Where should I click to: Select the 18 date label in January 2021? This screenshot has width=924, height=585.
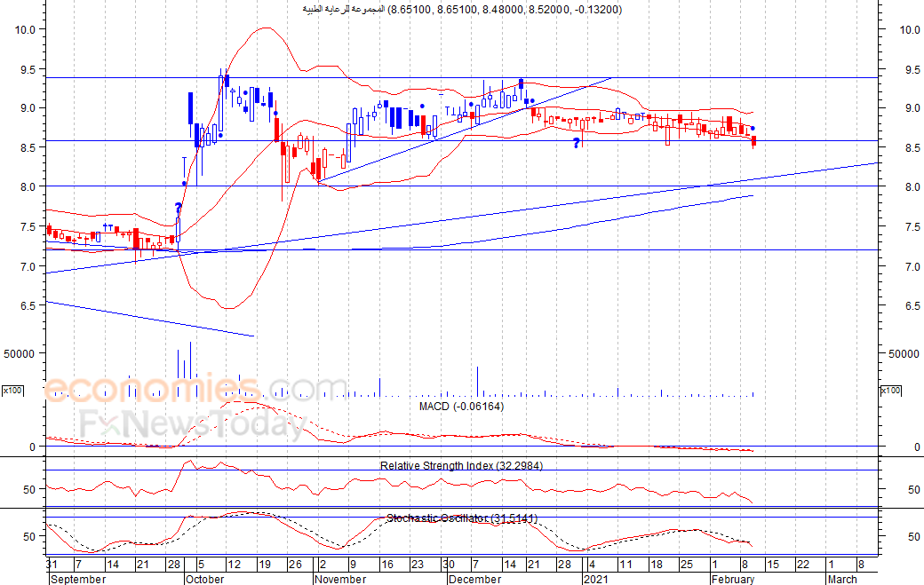(656, 565)
